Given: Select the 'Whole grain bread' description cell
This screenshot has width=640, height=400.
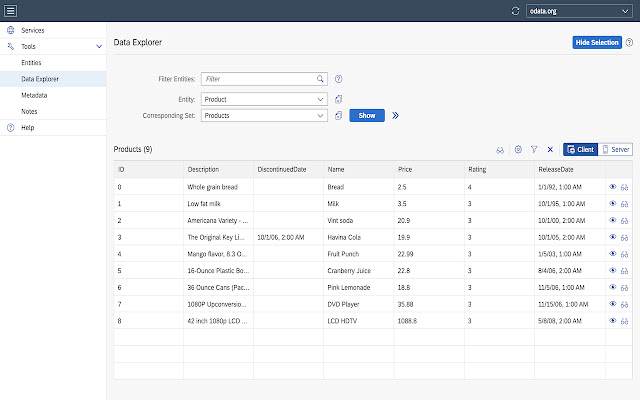Looking at the screenshot, I should pyautogui.click(x=218, y=187).
